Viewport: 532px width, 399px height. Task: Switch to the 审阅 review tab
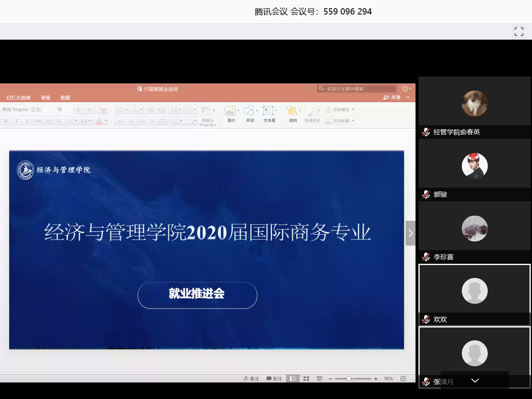click(x=45, y=98)
